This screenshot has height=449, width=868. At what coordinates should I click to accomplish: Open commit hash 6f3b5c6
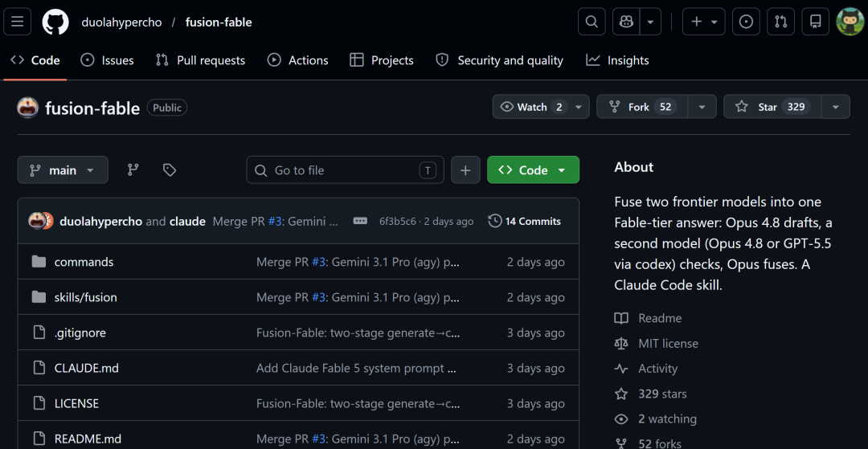(x=398, y=222)
